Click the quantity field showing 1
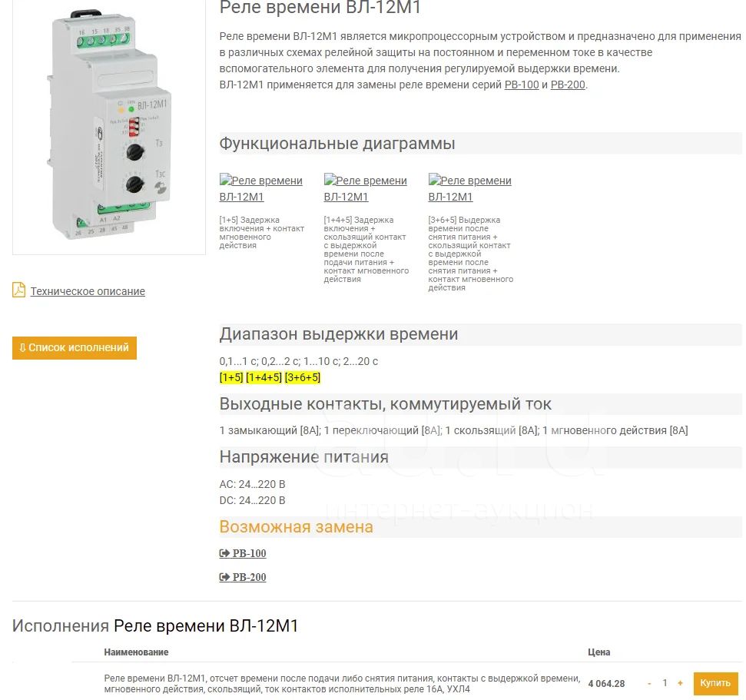Image resolution: width=746 pixels, height=700 pixels. [665, 683]
